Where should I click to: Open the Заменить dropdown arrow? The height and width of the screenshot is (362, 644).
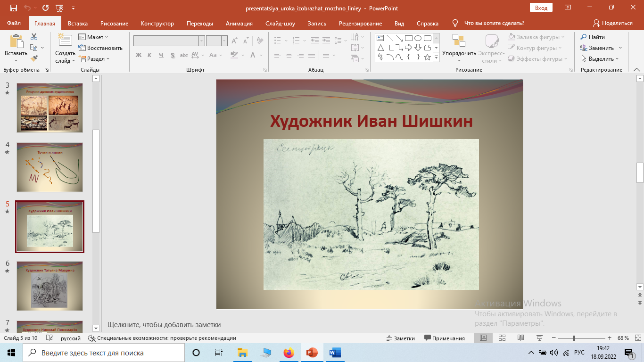620,48
